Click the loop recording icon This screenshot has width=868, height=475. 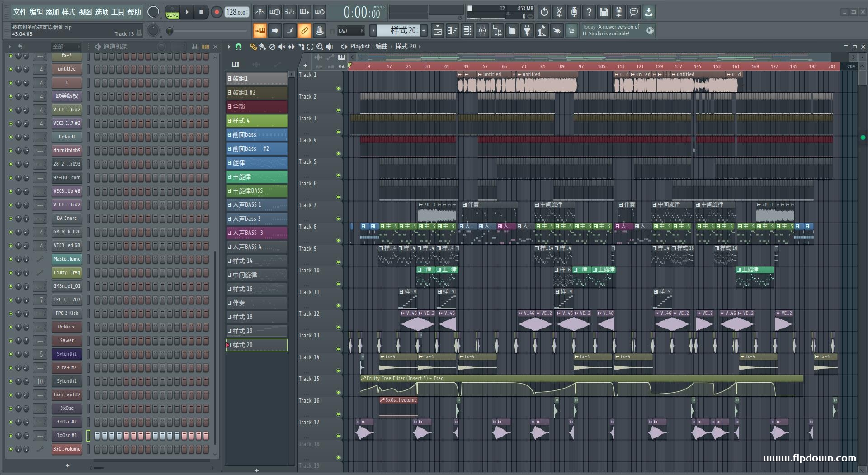click(x=320, y=12)
